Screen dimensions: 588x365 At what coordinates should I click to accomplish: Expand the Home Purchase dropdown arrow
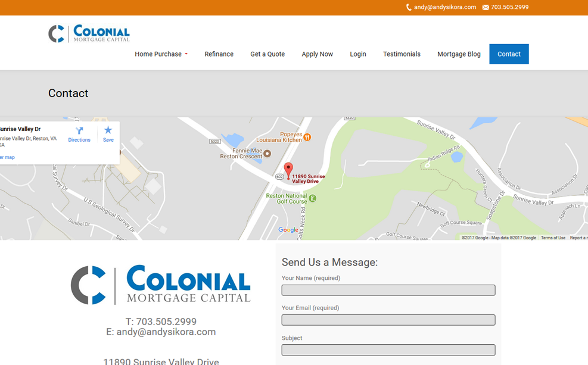click(x=186, y=54)
